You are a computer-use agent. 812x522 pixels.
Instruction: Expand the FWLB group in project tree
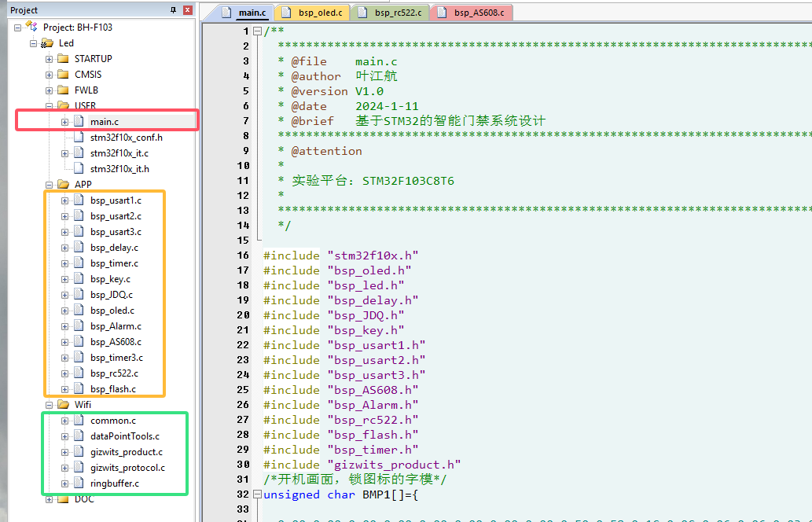tap(49, 90)
